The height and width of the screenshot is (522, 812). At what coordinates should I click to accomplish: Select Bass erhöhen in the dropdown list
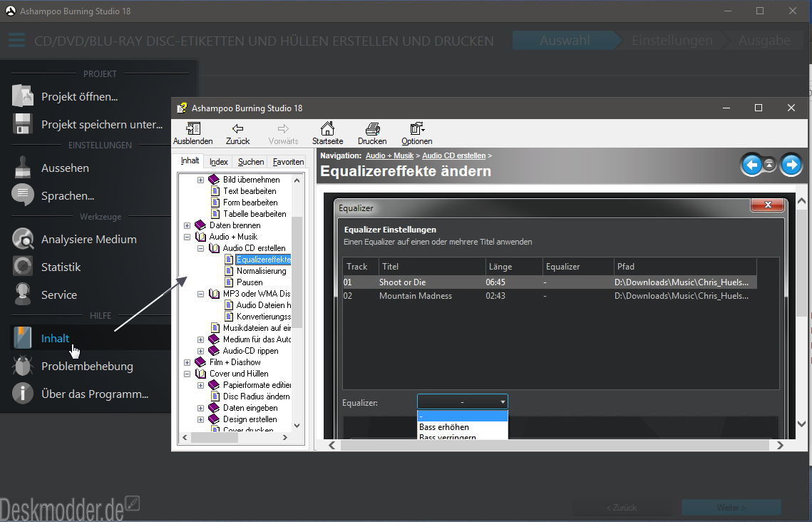pyautogui.click(x=463, y=427)
